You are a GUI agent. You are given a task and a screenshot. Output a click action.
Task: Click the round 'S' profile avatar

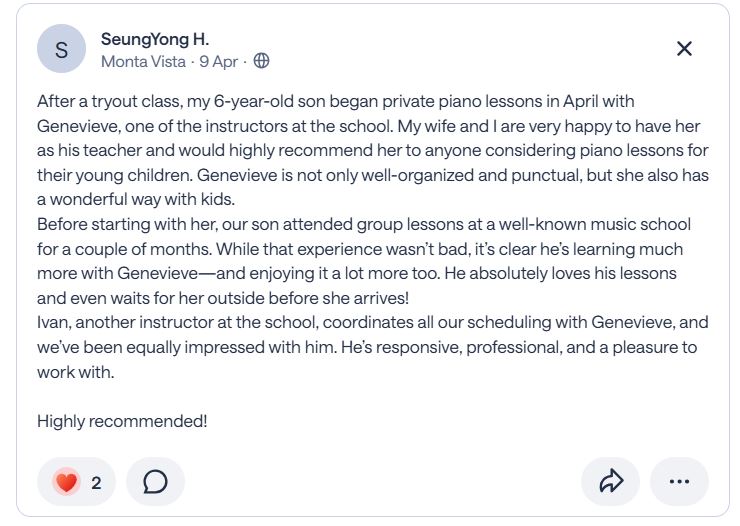(61, 49)
